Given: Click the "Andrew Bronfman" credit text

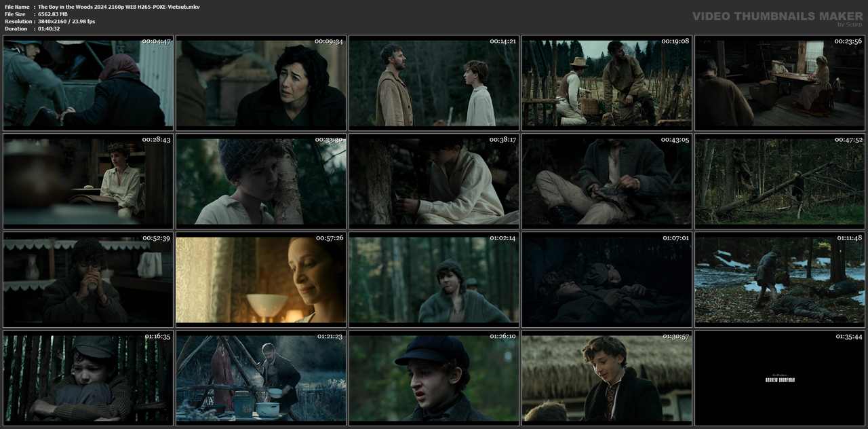Looking at the screenshot, I should coord(779,380).
